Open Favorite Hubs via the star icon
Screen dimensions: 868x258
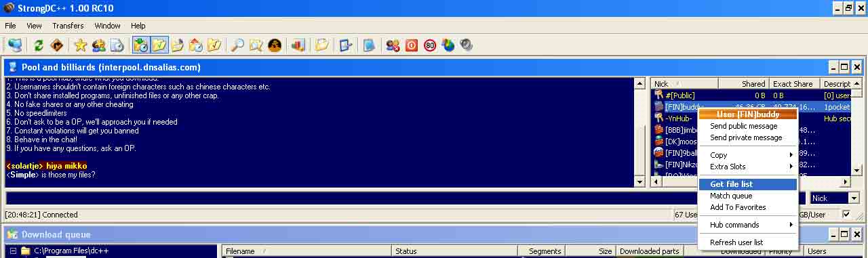click(x=81, y=45)
